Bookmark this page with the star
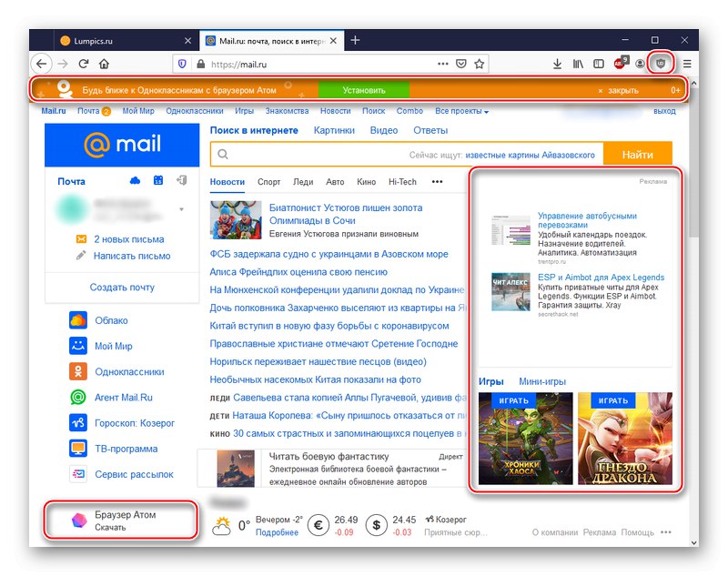This screenshot has height=576, width=728. pos(480,64)
